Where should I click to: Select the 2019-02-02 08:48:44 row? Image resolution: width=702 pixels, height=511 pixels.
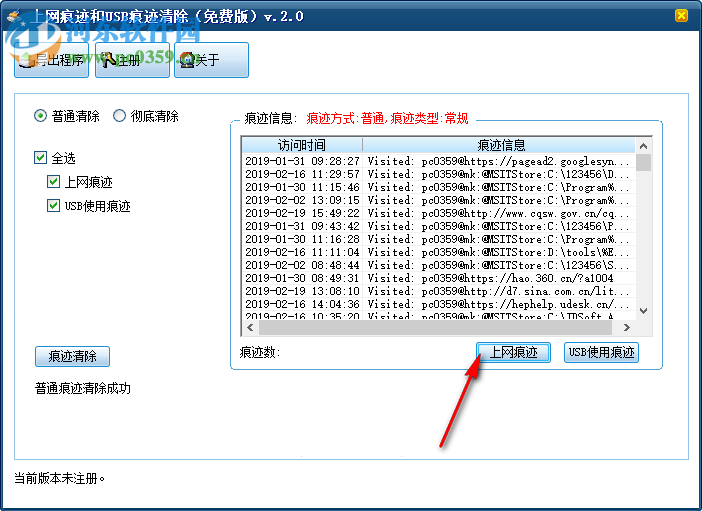(438, 265)
